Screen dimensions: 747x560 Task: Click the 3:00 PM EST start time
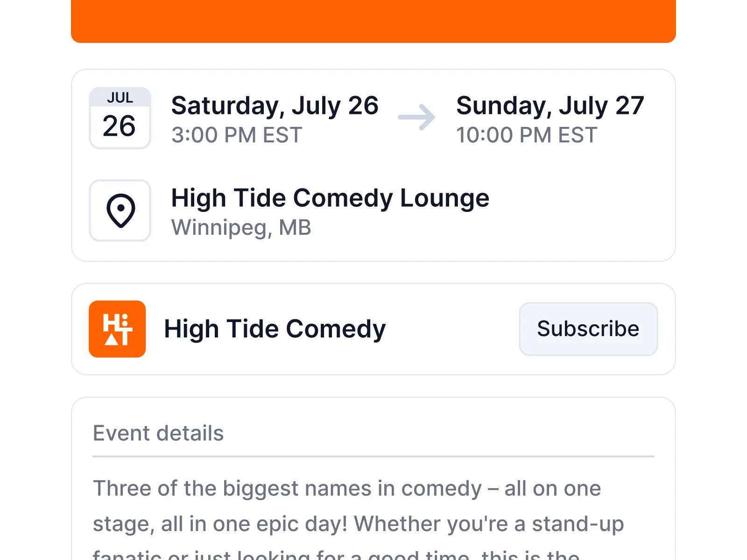237,135
